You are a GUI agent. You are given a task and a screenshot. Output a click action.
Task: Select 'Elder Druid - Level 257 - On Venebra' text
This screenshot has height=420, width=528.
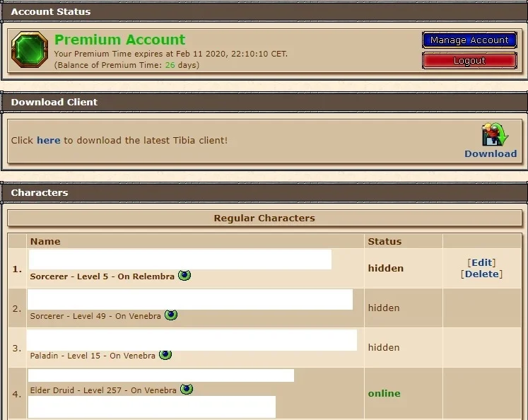[x=103, y=390]
